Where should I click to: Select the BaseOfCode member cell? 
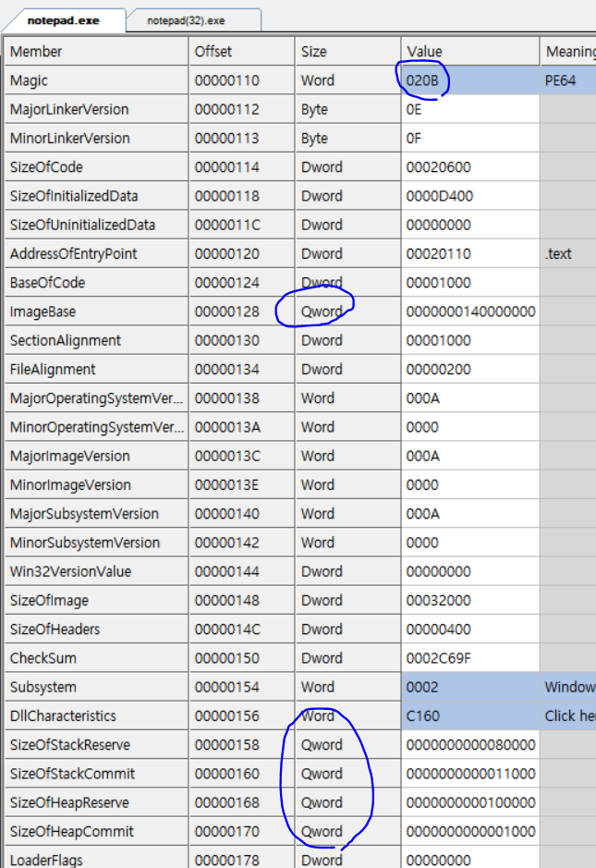click(x=96, y=282)
